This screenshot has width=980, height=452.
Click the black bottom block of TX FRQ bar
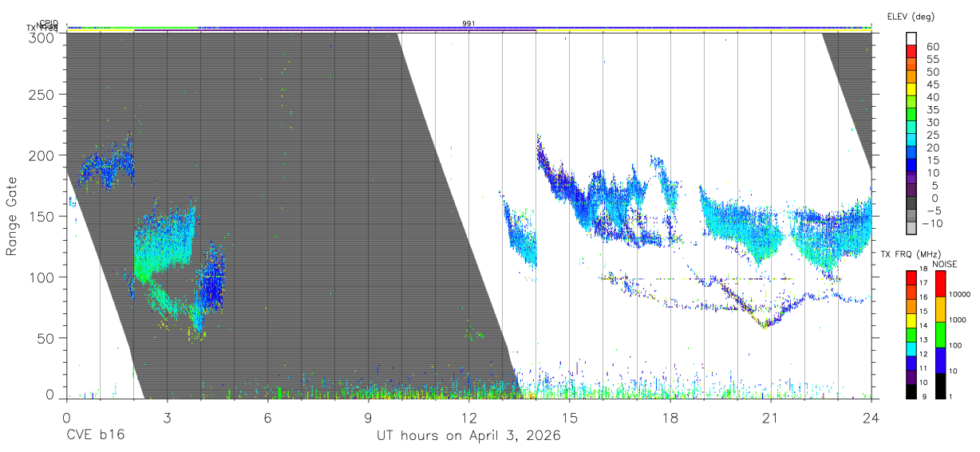[911, 391]
